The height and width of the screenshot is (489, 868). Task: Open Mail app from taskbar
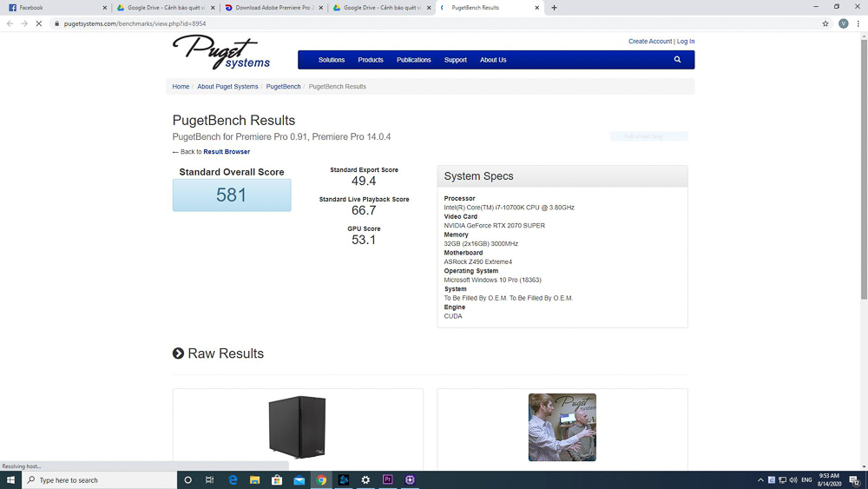point(299,479)
